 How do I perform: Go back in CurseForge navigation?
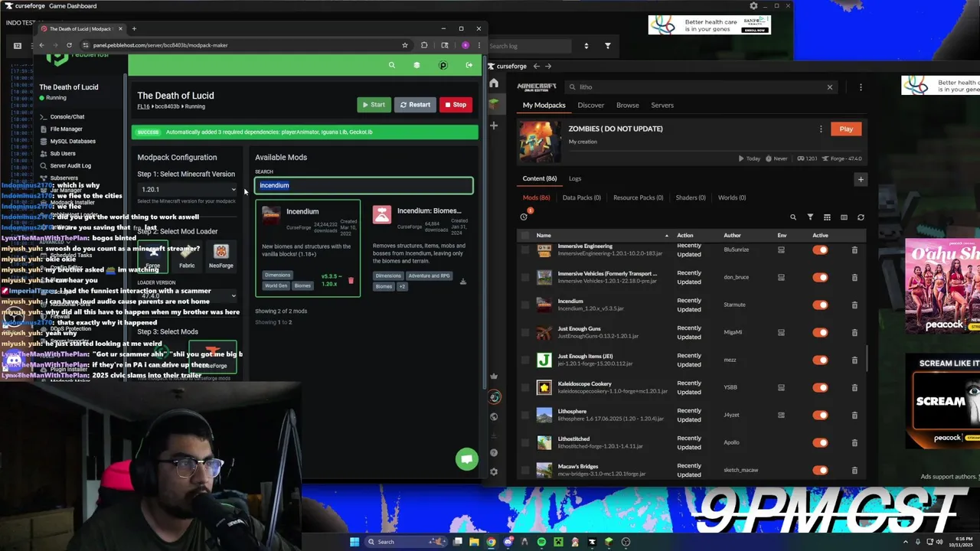coord(537,67)
